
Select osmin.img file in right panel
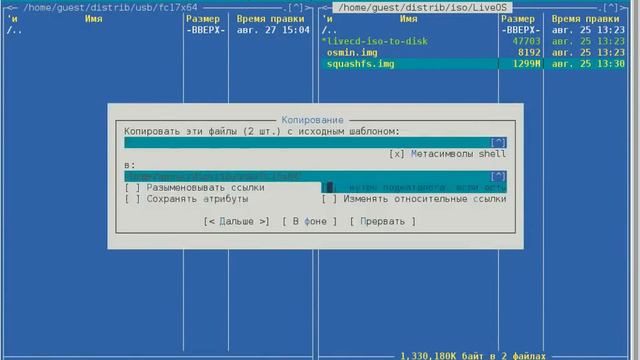[352, 53]
